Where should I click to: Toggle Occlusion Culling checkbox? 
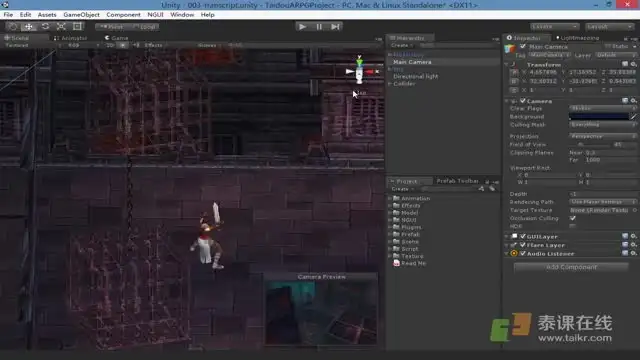[x=573, y=218]
